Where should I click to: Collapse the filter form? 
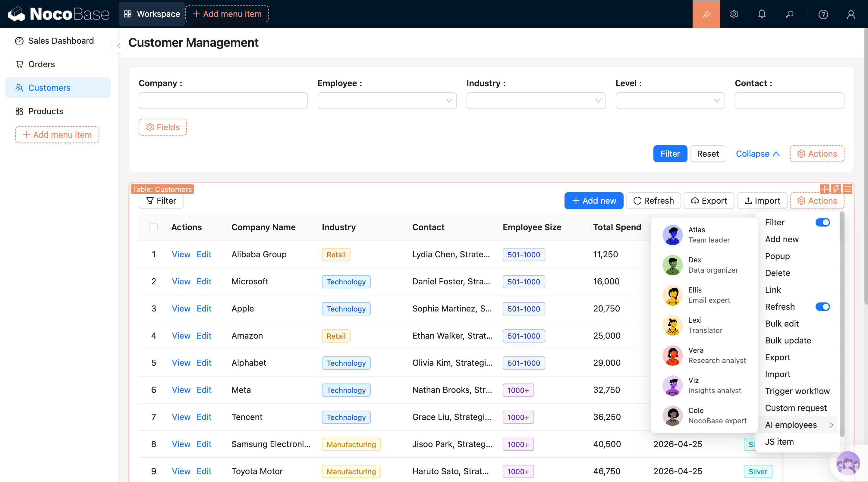[x=757, y=154]
